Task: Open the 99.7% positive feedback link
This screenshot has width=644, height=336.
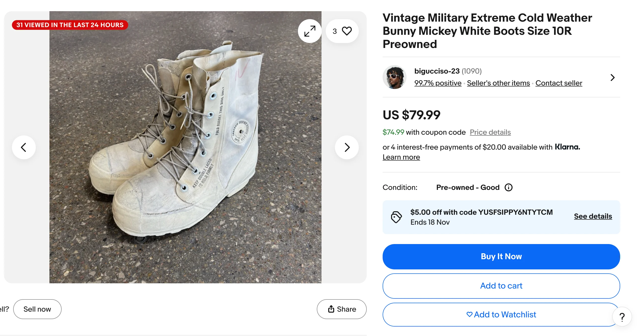Action: pyautogui.click(x=438, y=83)
